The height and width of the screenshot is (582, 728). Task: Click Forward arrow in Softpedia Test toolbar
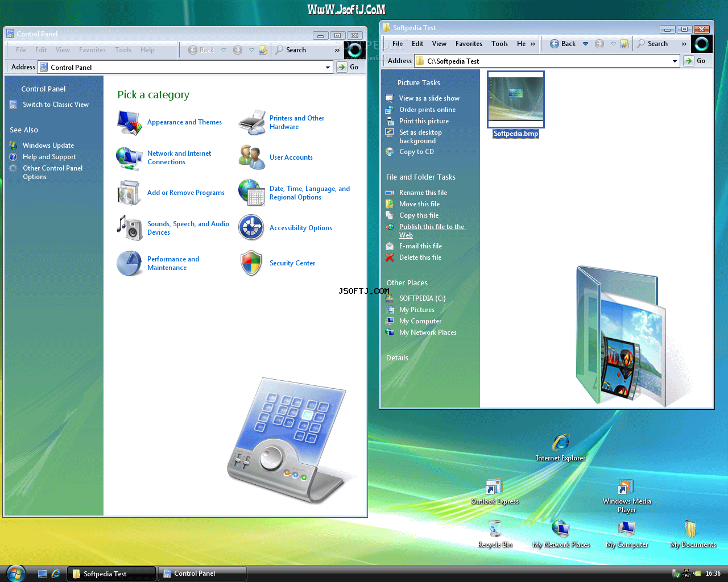pos(599,44)
